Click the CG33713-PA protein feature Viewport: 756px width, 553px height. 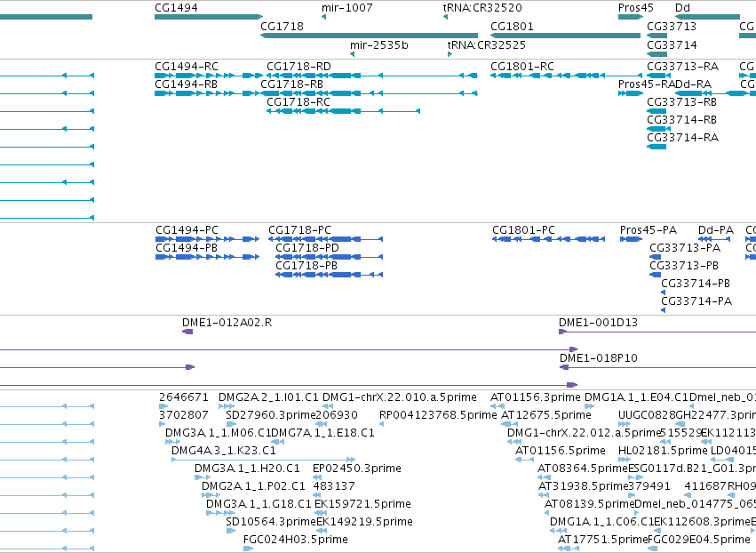pos(656,257)
